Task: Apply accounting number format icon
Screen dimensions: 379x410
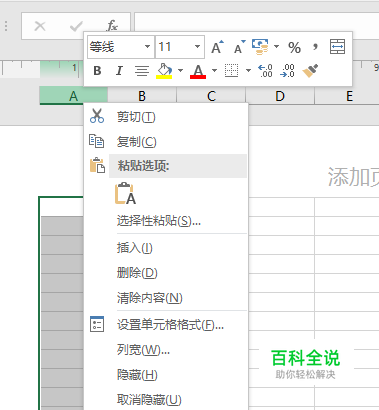Action: (260, 47)
